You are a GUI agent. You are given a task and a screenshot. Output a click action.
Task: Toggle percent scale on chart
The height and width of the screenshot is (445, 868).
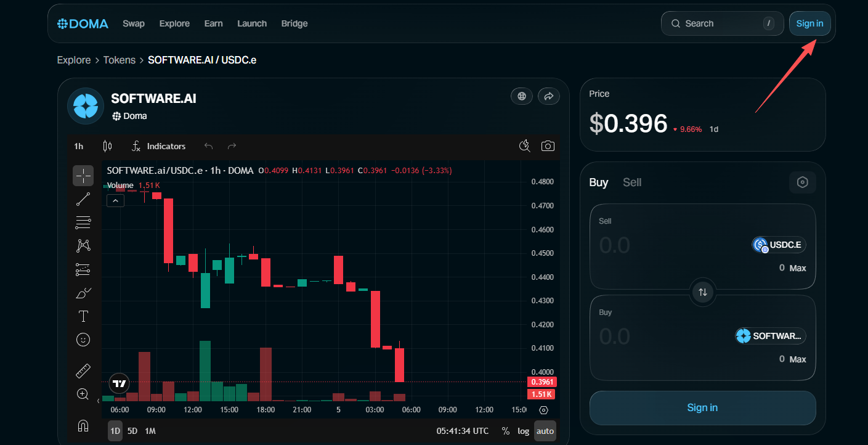pos(506,431)
